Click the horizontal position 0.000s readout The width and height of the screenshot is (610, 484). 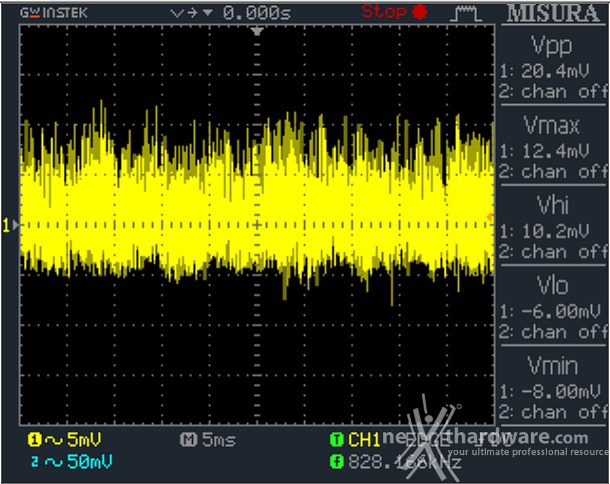pyautogui.click(x=257, y=13)
